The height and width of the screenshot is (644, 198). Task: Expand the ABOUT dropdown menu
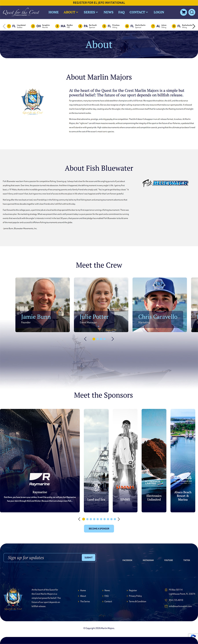71,12
